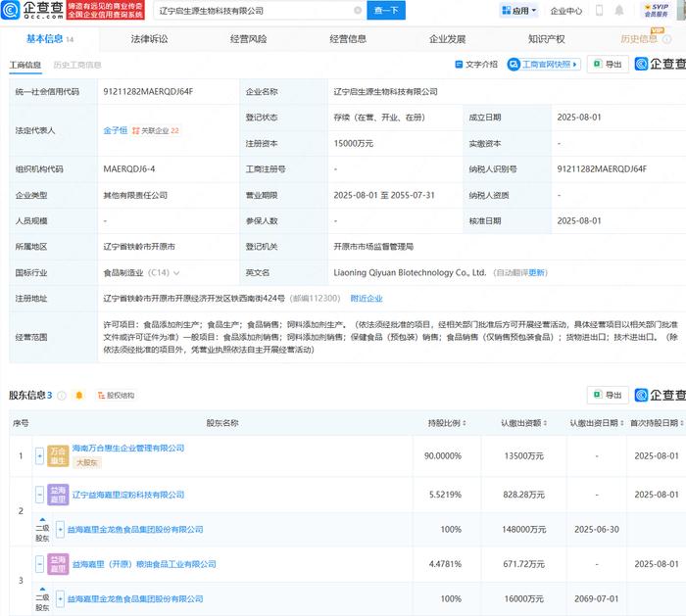
Task: Switch to 基本信息 tab
Action: click(x=49, y=39)
